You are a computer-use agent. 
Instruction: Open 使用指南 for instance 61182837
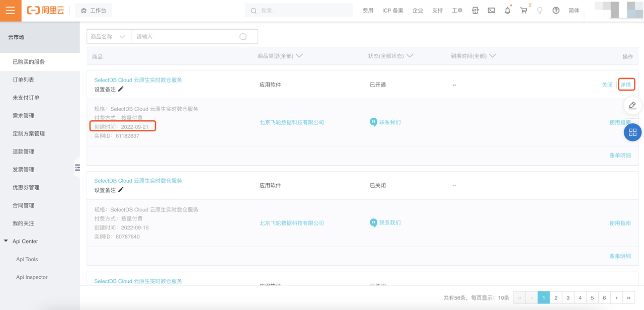620,122
